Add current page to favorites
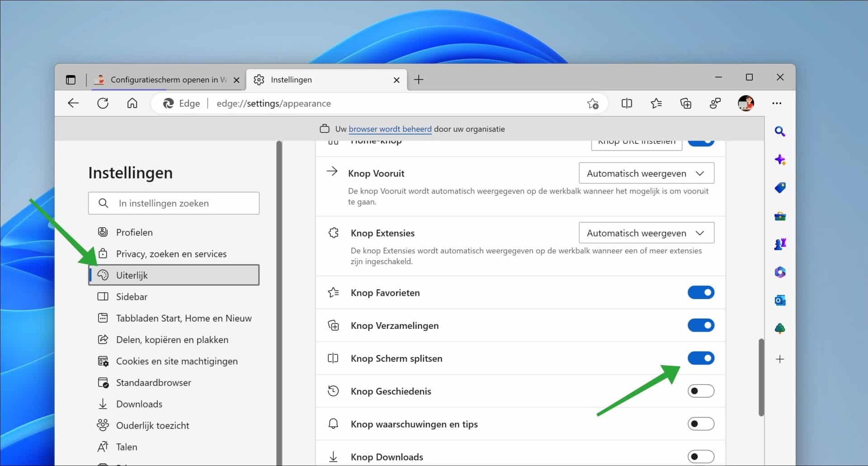The image size is (868, 466). click(594, 103)
